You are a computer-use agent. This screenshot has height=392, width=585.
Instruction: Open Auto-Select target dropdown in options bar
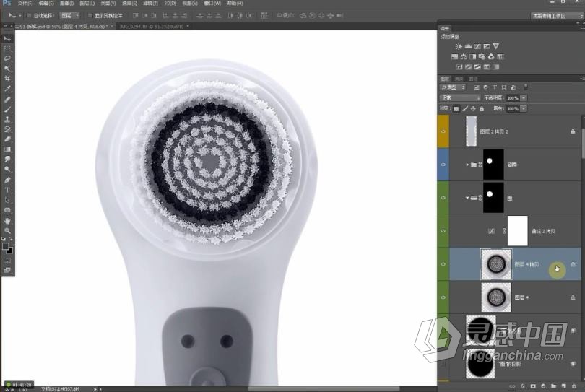[70, 16]
